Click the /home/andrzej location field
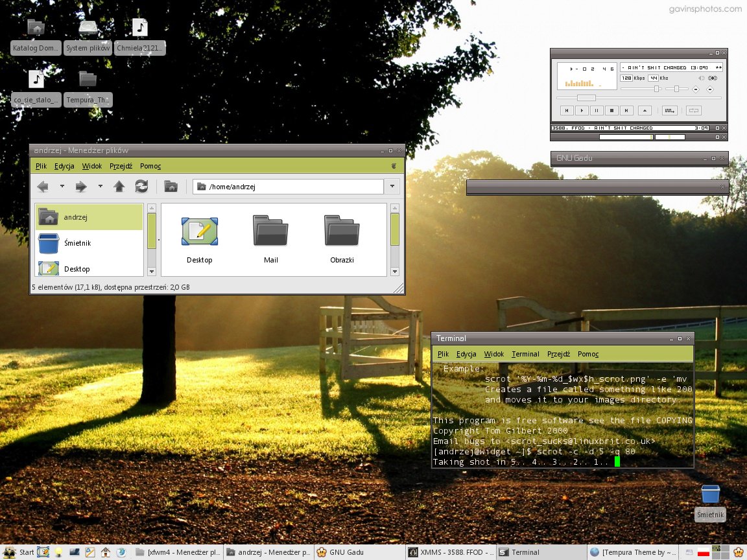The width and height of the screenshot is (747, 560). point(288,186)
